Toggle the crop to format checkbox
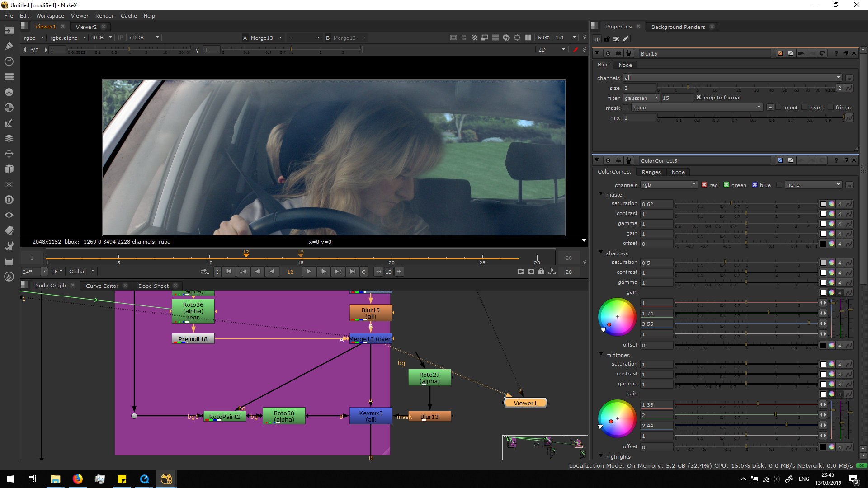 tap(698, 97)
